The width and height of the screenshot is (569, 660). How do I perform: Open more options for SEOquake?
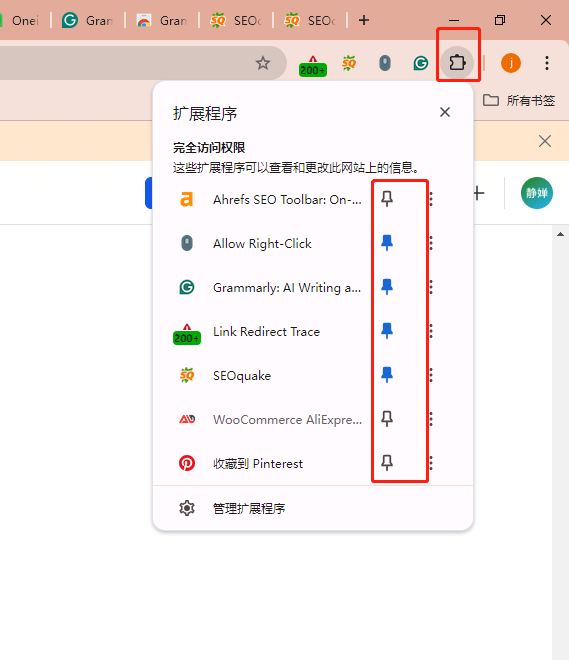point(431,375)
